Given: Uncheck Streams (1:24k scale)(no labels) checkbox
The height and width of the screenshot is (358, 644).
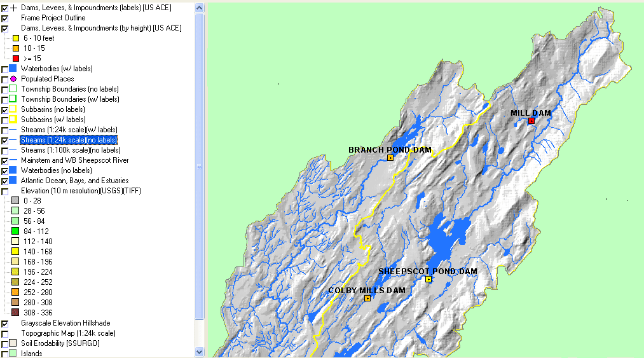Looking at the screenshot, I should [5, 141].
